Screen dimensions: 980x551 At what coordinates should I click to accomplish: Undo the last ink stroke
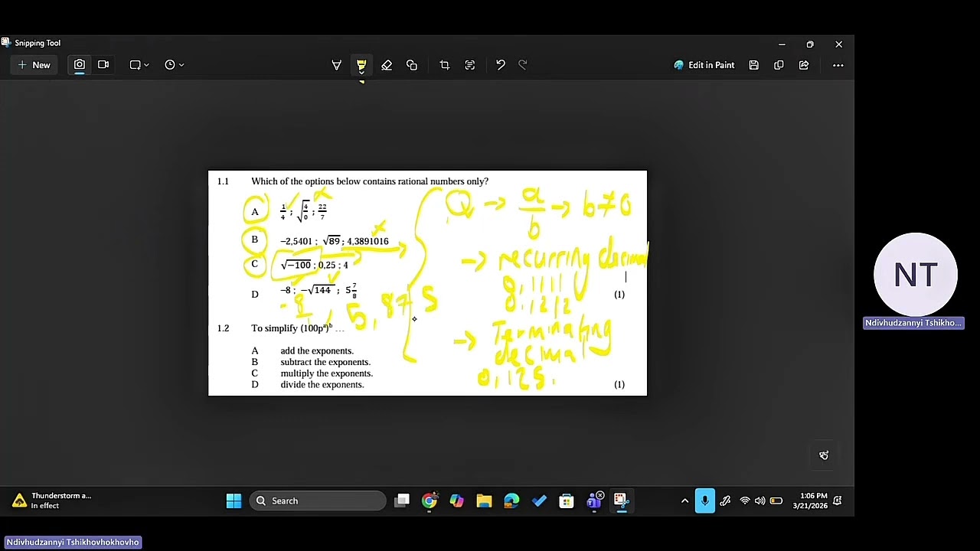click(x=501, y=65)
